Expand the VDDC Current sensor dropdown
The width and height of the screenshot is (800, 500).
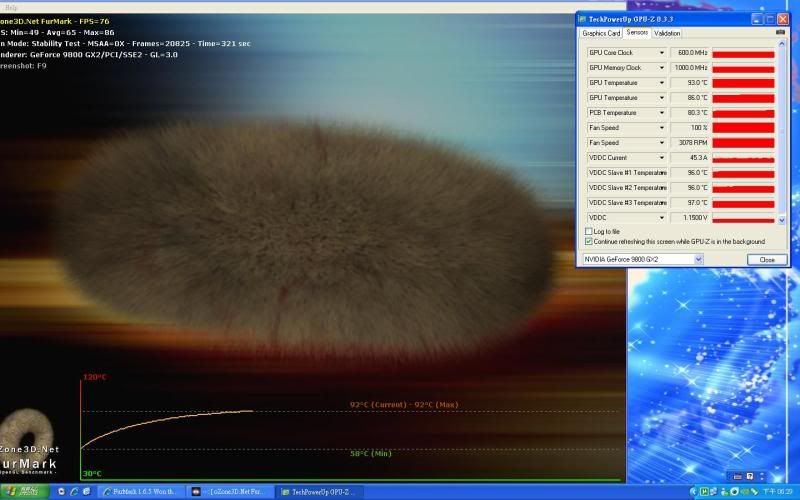point(661,158)
